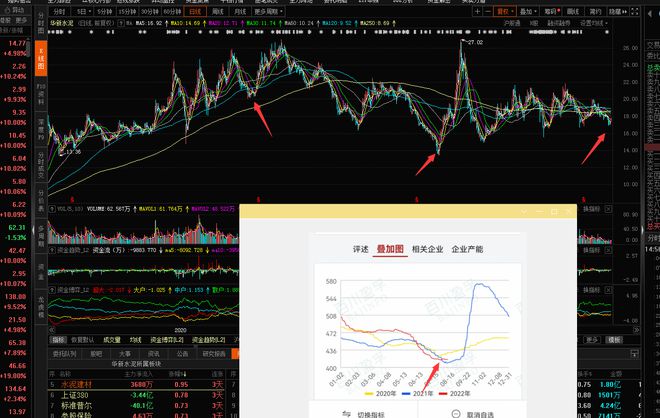This screenshot has width=660, height=418.
Task: Select the 恢复默认 indicator option
Action: [83, 340]
